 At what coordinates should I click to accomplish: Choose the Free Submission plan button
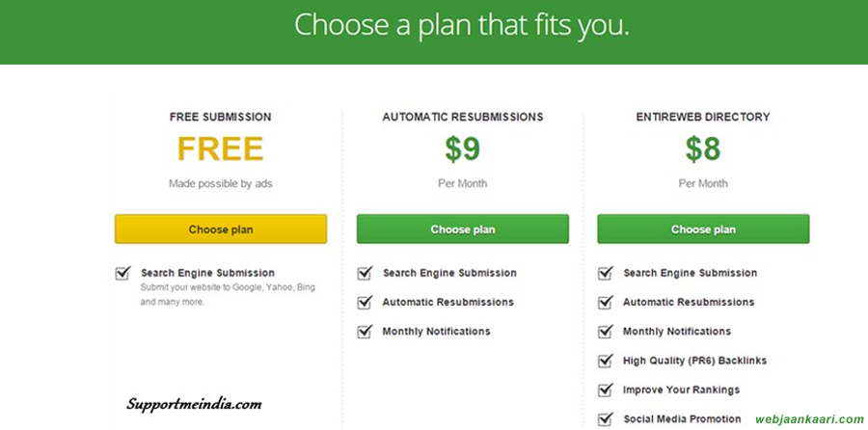pyautogui.click(x=221, y=229)
